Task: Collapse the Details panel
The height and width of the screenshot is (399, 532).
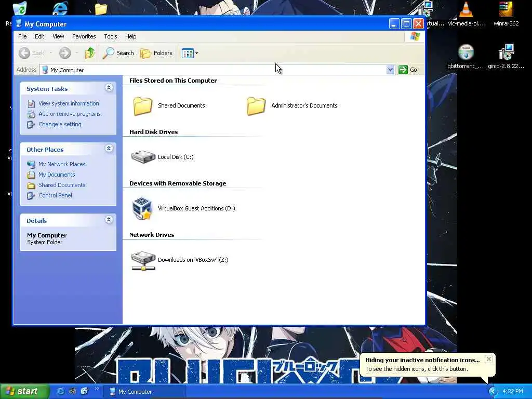Action: pyautogui.click(x=109, y=220)
